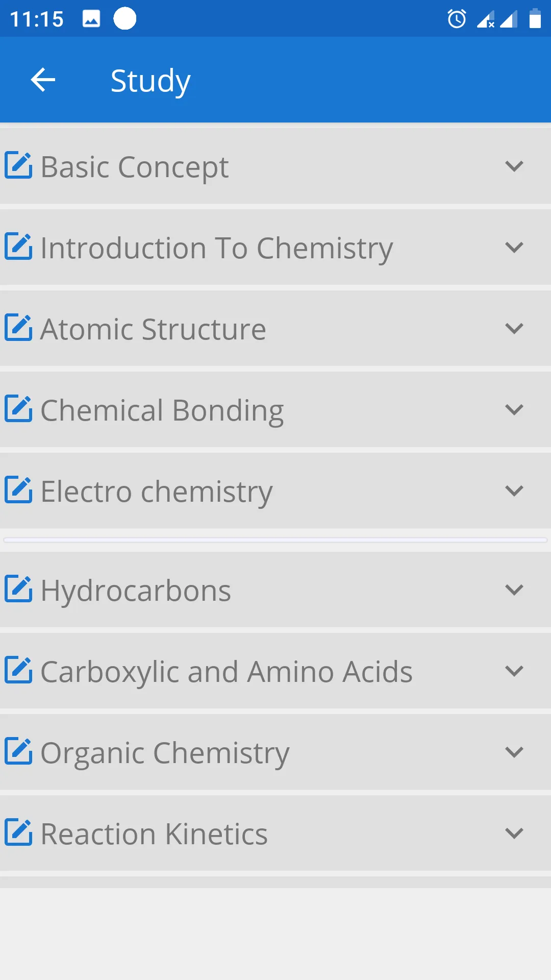Viewport: 551px width, 980px height.
Task: Click the edit icon beside Basic Concept
Action: tap(19, 165)
